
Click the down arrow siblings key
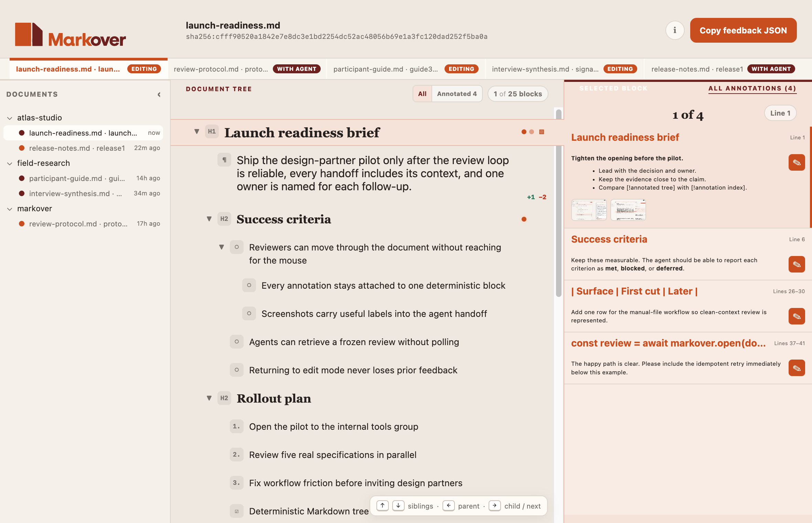click(x=398, y=506)
